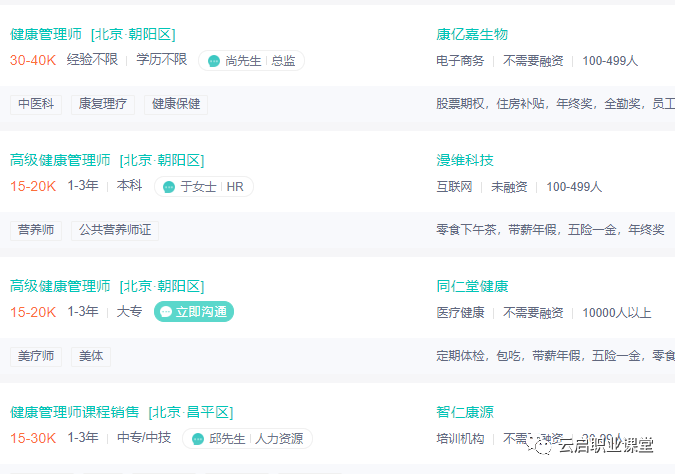Click the 立即沟通 button
This screenshot has height=474, width=675.
pyautogui.click(x=194, y=311)
